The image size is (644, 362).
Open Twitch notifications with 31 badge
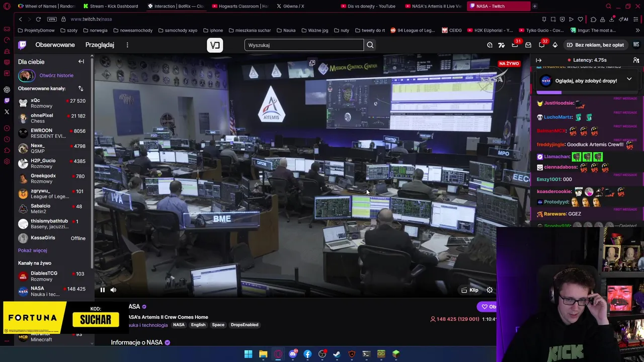(515, 45)
